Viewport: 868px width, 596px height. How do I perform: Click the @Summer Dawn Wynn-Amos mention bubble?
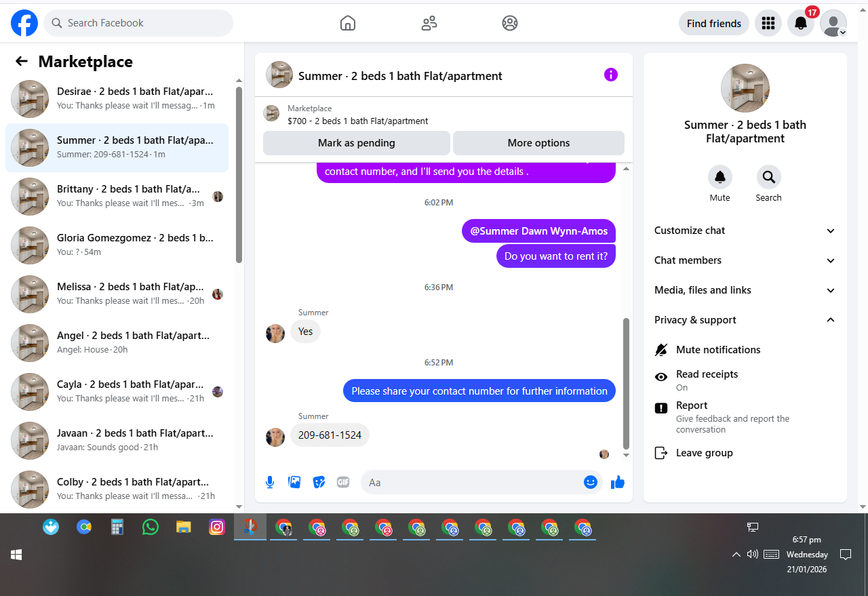[x=539, y=231]
